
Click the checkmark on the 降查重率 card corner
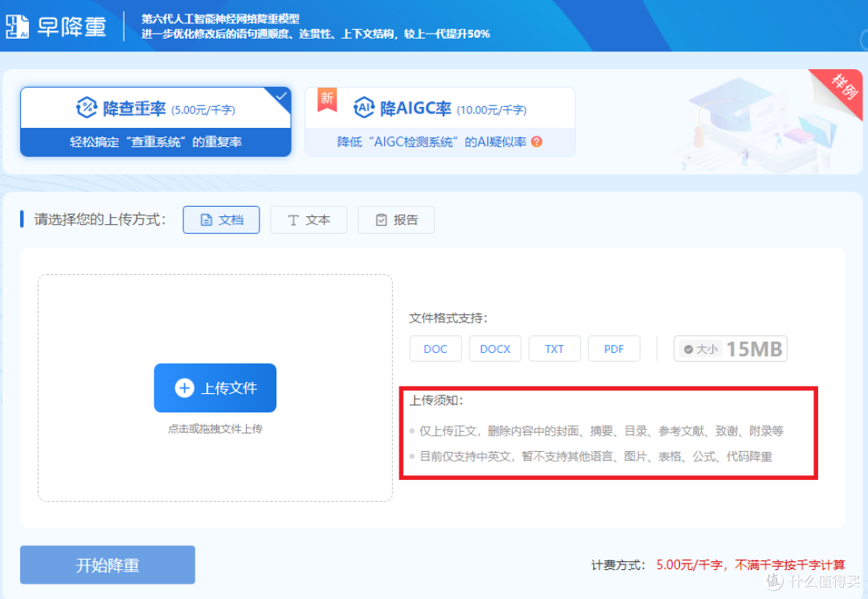pyautogui.click(x=281, y=96)
